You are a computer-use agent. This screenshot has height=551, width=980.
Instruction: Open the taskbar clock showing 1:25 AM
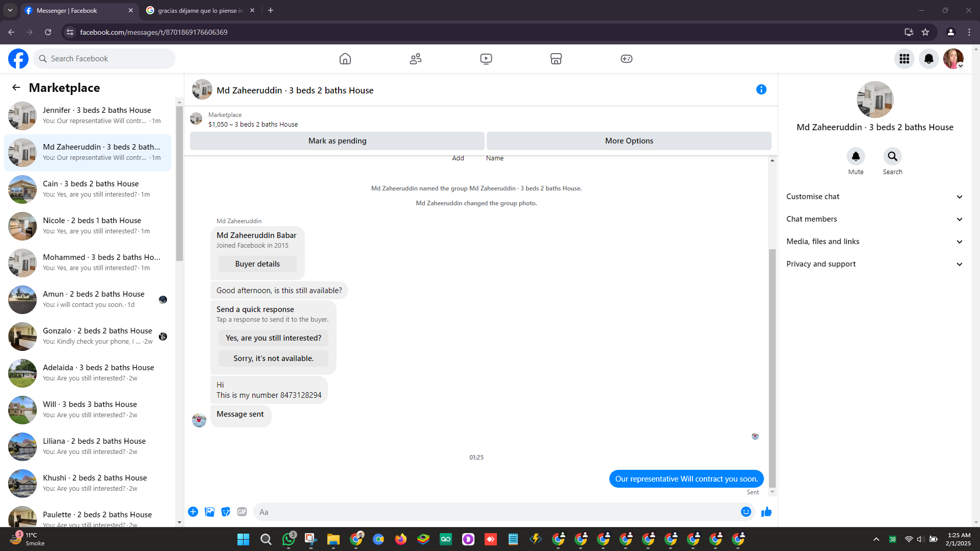click(x=959, y=539)
